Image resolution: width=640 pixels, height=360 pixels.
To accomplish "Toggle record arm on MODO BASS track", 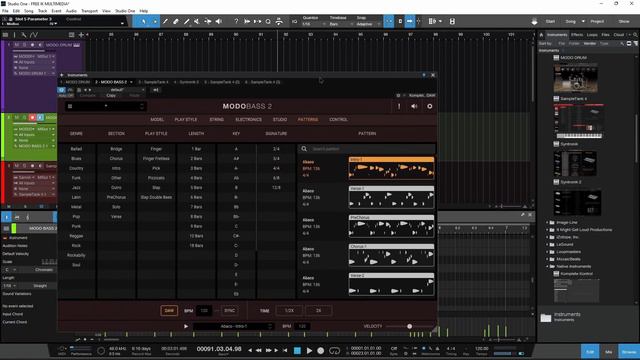I will [x=32, y=118].
